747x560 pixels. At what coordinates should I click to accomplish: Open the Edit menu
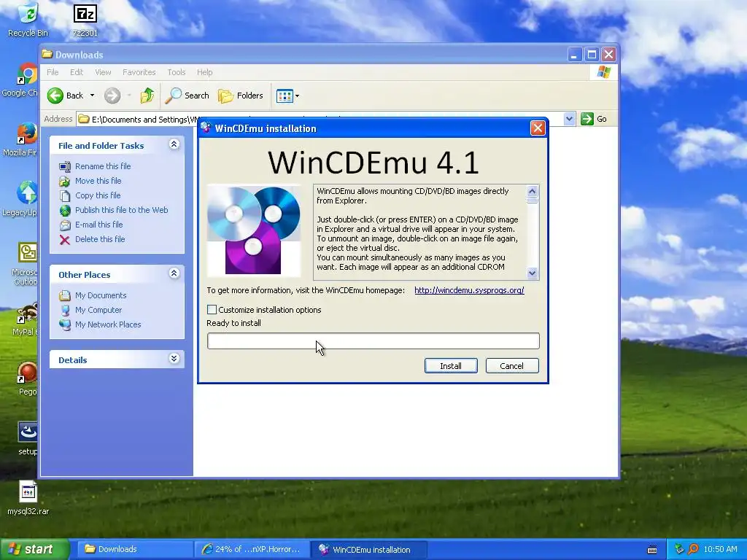tap(76, 72)
